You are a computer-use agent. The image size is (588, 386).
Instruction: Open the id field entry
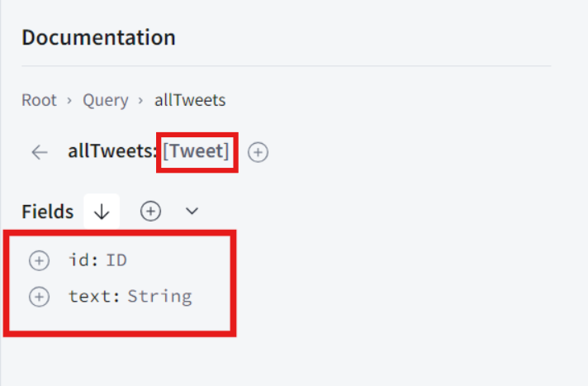coord(83,260)
